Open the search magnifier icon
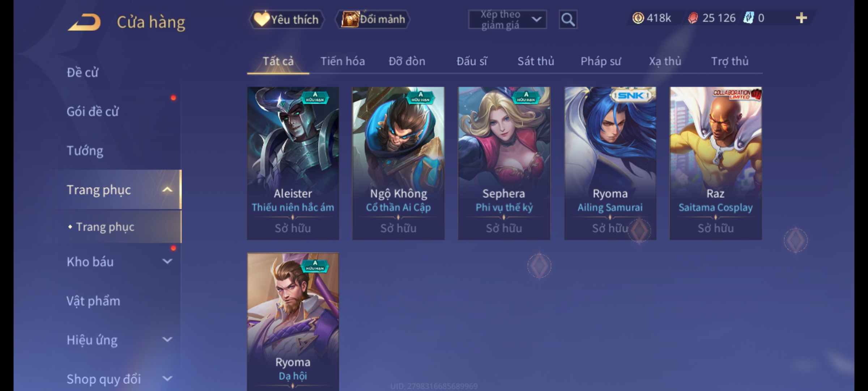The width and height of the screenshot is (868, 391). click(568, 20)
